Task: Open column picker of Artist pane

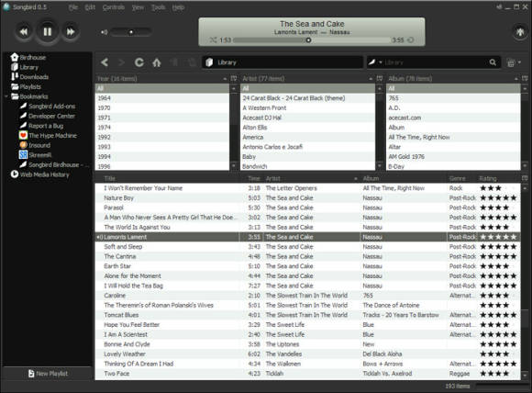Action: click(x=380, y=78)
